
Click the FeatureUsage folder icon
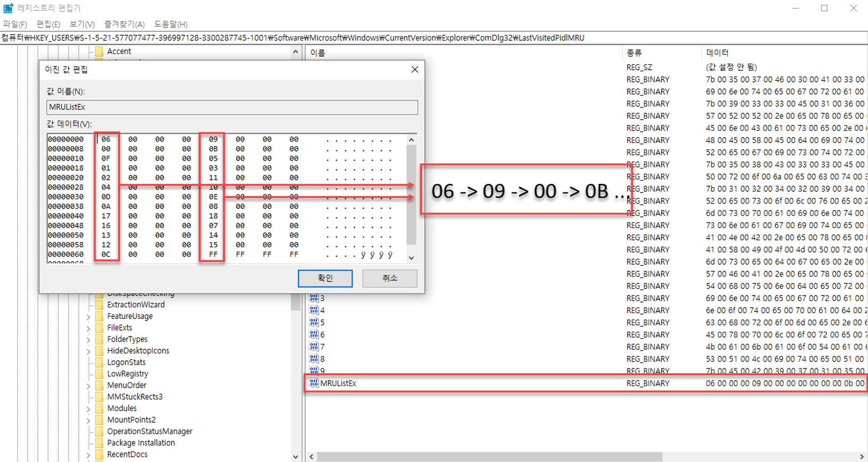click(x=99, y=316)
